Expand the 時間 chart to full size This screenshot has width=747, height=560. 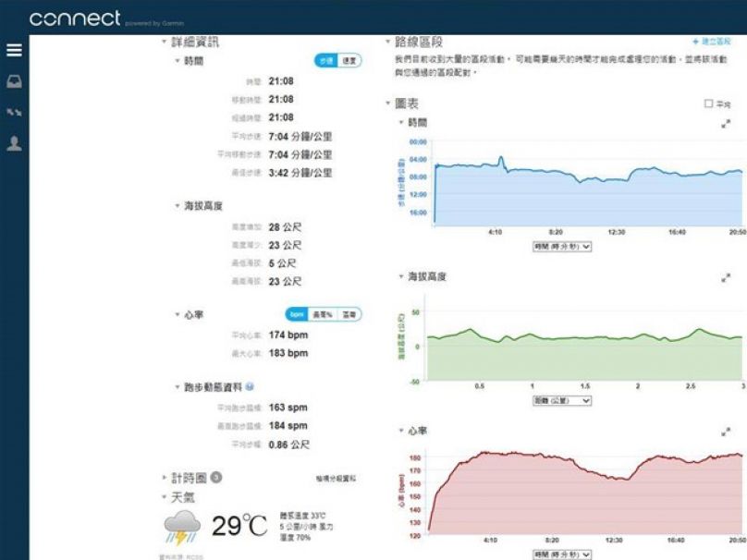(x=726, y=123)
